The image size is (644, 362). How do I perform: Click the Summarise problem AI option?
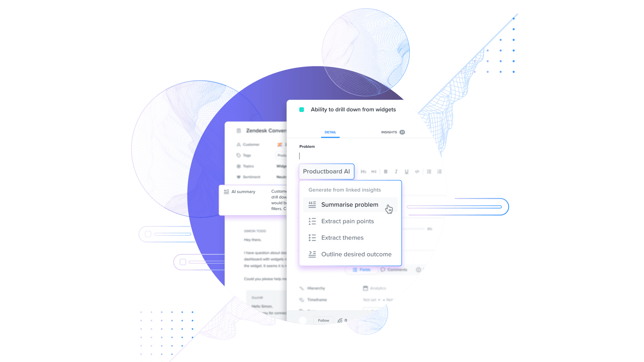coord(349,204)
